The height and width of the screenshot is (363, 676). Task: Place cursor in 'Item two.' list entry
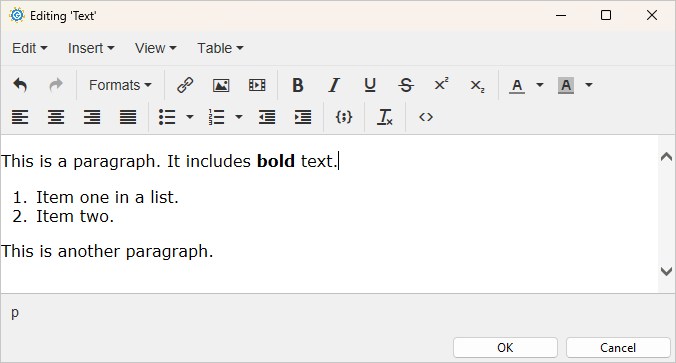click(x=75, y=216)
